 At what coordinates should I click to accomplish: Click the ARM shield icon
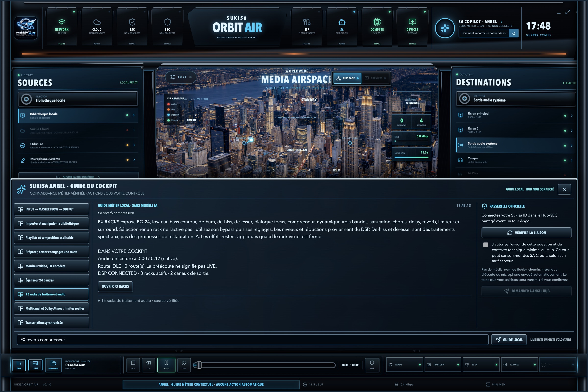(372, 365)
